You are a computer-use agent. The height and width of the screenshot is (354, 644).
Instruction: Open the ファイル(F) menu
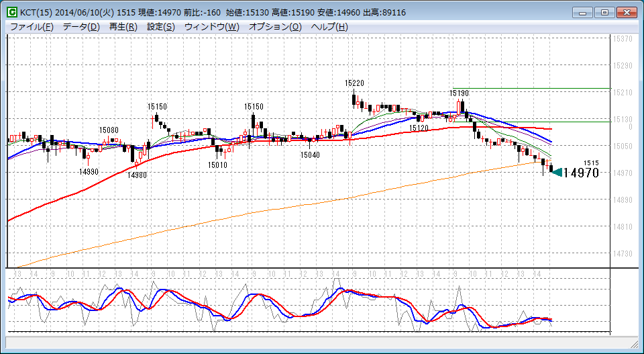pos(32,27)
